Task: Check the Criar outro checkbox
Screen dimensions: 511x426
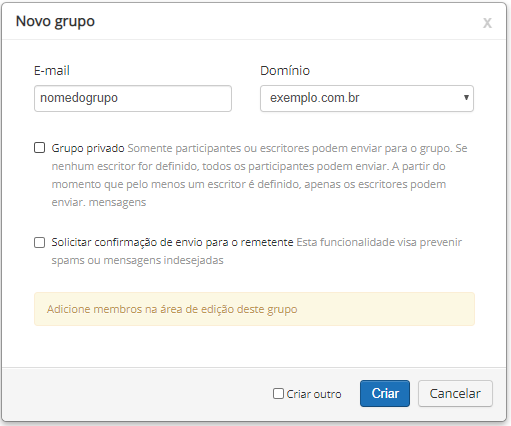Action: click(x=278, y=393)
